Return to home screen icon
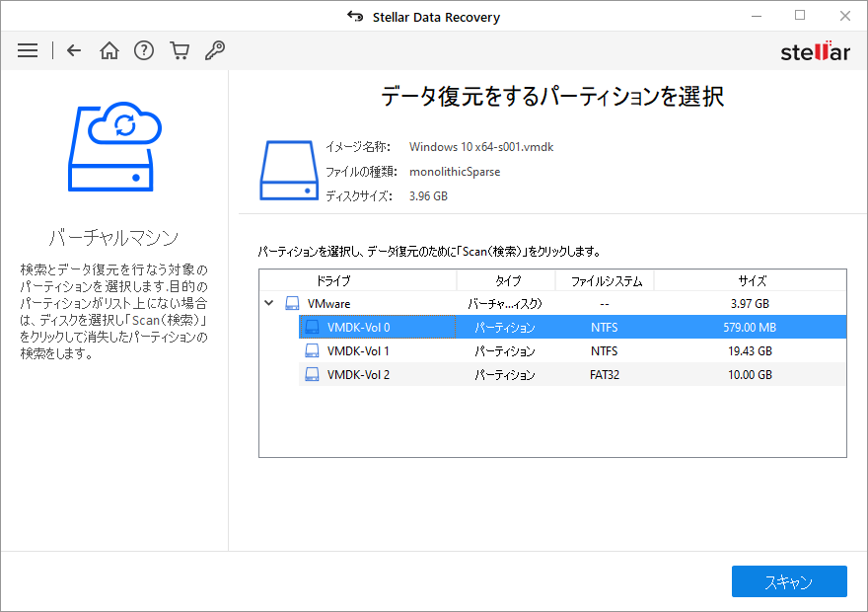 109,50
